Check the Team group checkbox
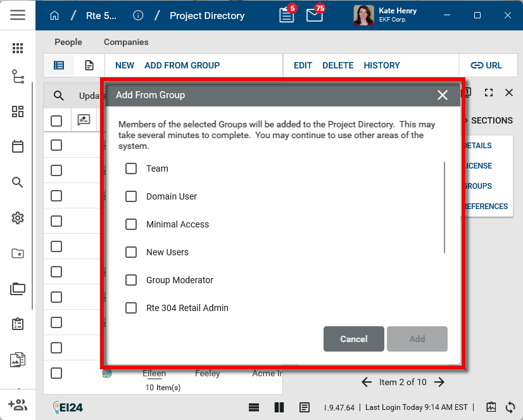Image resolution: width=523 pixels, height=420 pixels. click(131, 169)
